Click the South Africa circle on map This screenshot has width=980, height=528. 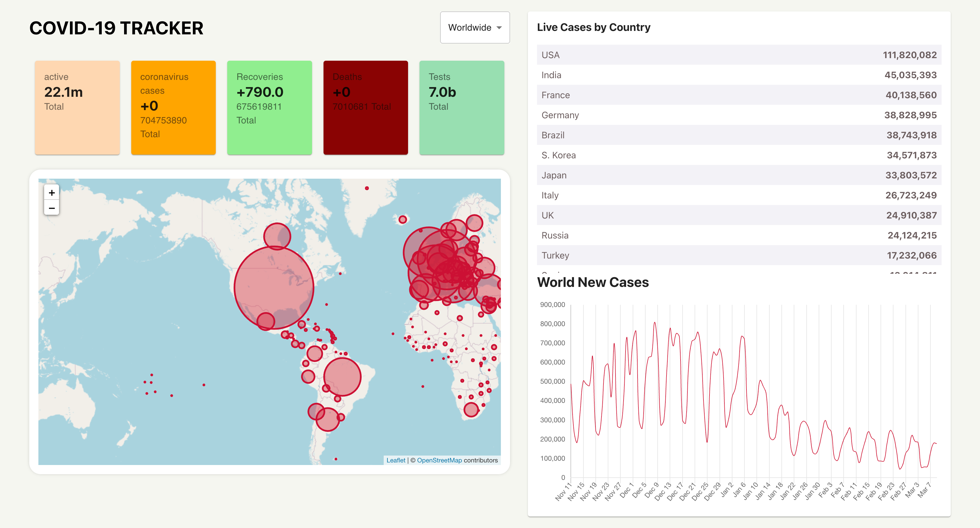(471, 409)
